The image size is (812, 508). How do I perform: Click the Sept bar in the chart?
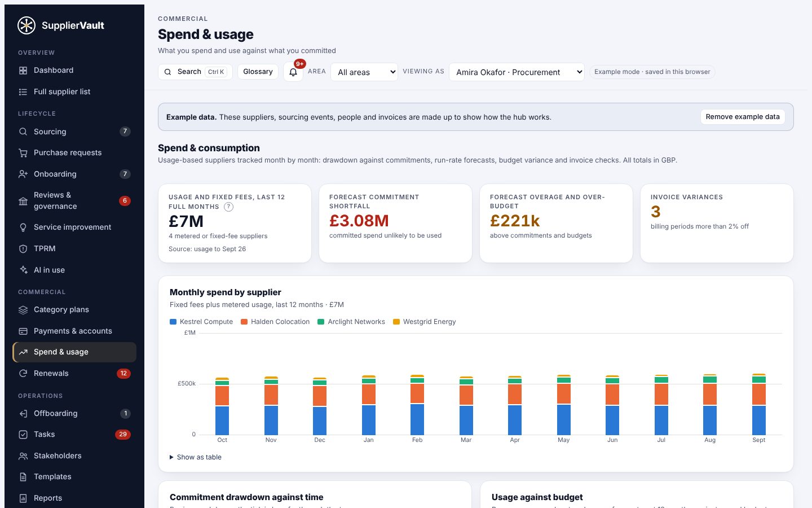pos(759,404)
